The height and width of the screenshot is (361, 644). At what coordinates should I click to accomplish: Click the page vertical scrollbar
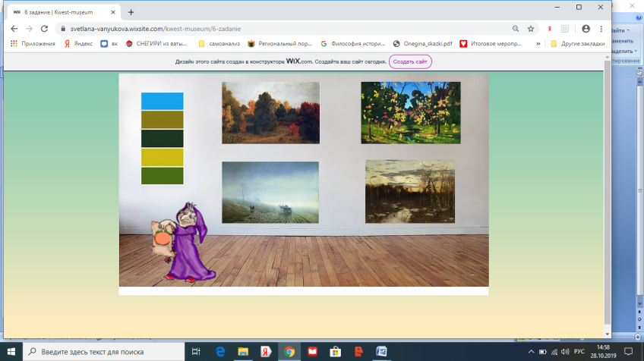(x=607, y=192)
